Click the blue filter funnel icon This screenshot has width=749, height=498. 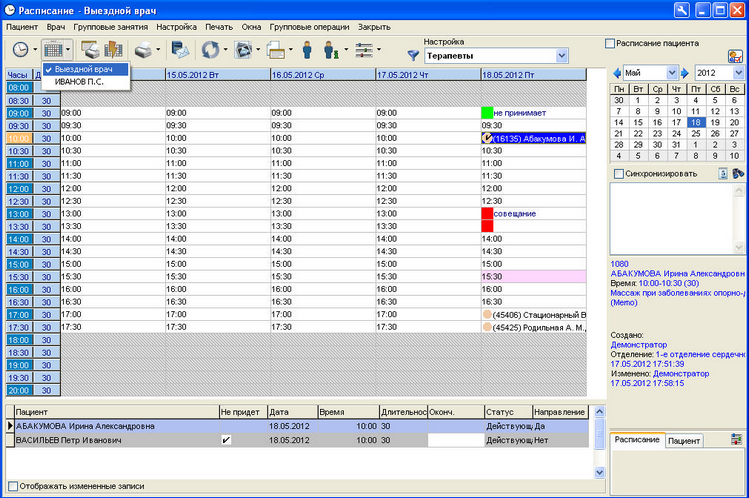pyautogui.click(x=413, y=55)
